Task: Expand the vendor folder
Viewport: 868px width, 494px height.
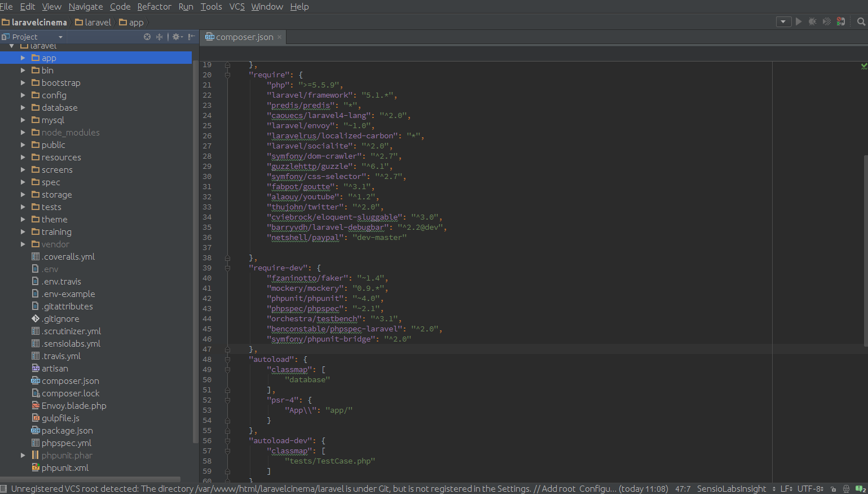Action: click(x=23, y=244)
